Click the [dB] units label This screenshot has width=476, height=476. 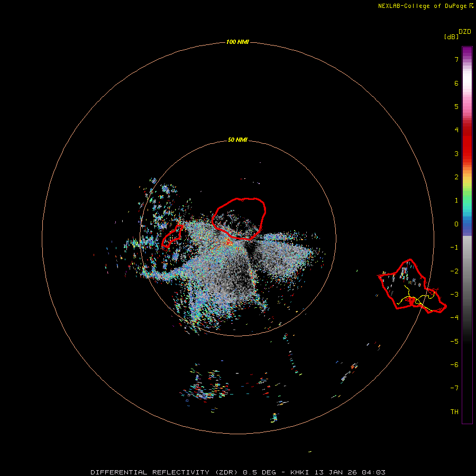tap(451, 37)
